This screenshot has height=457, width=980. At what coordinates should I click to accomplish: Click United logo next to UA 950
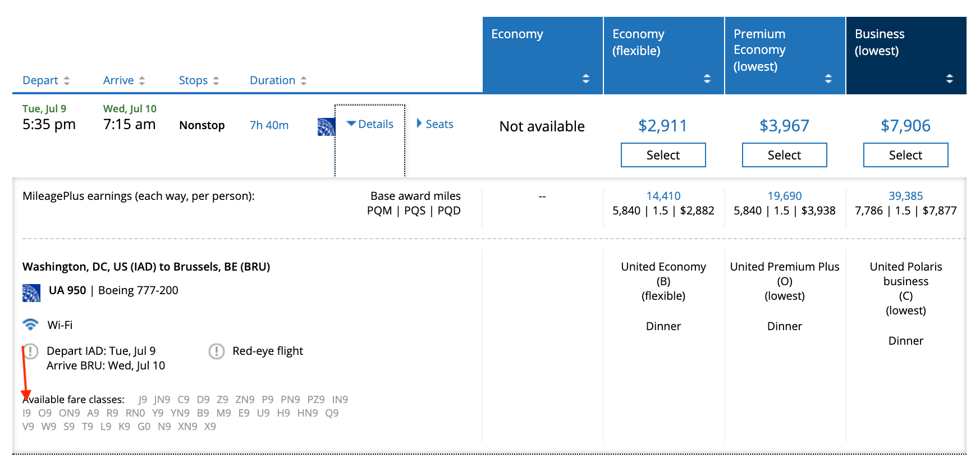31,293
